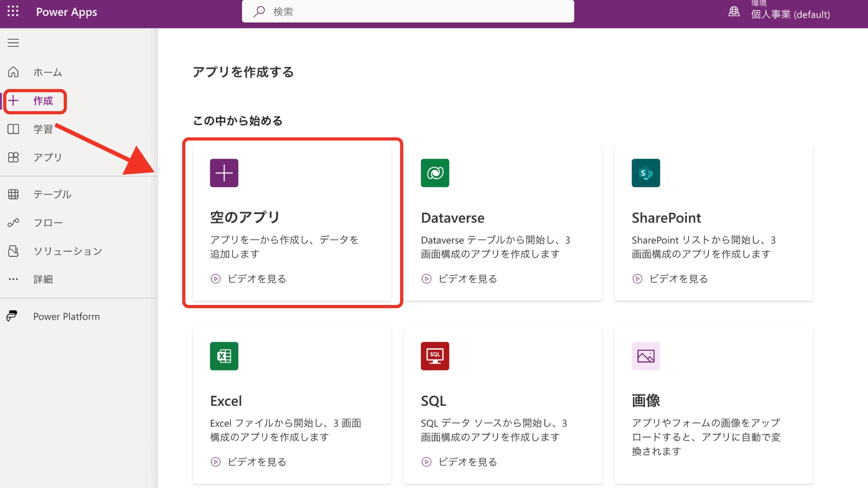Image resolution: width=868 pixels, height=488 pixels.
Task: Click the green Dataverse icon
Action: pos(434,173)
